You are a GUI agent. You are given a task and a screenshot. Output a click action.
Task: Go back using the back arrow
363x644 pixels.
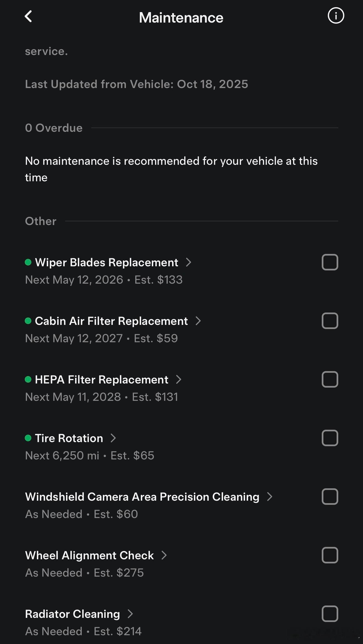tap(28, 17)
